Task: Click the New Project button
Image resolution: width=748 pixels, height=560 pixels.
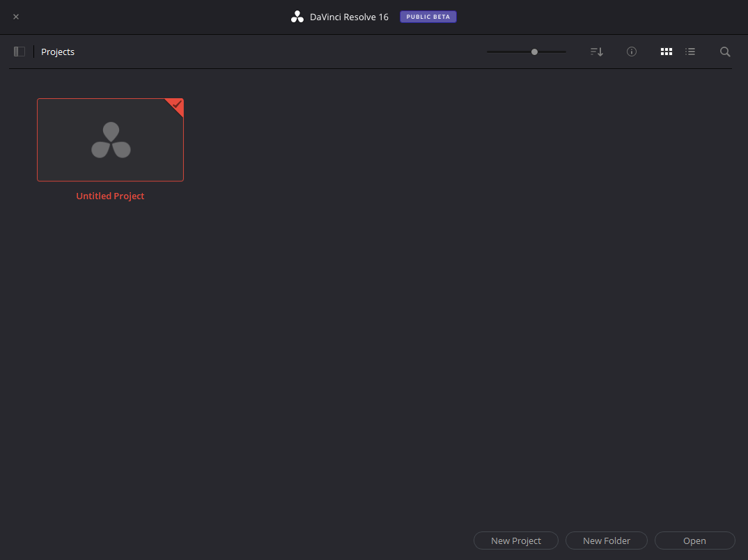Action: (515, 540)
